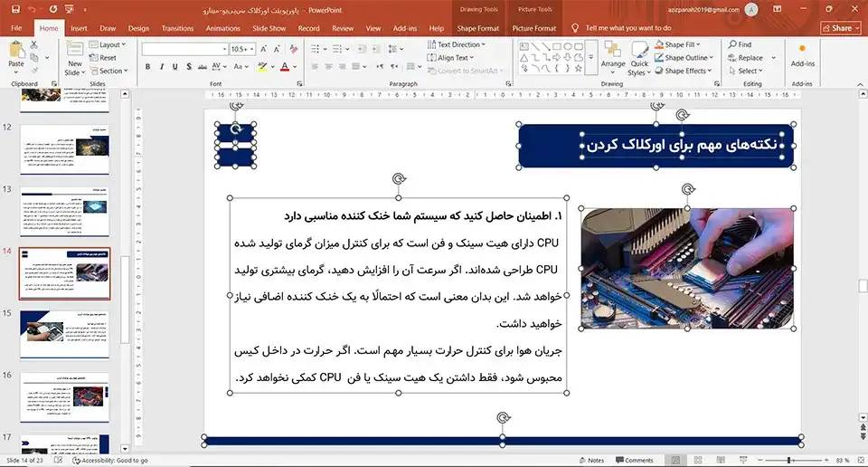Image resolution: width=868 pixels, height=467 pixels.
Task: Click the Arrange icon
Action: (x=613, y=57)
